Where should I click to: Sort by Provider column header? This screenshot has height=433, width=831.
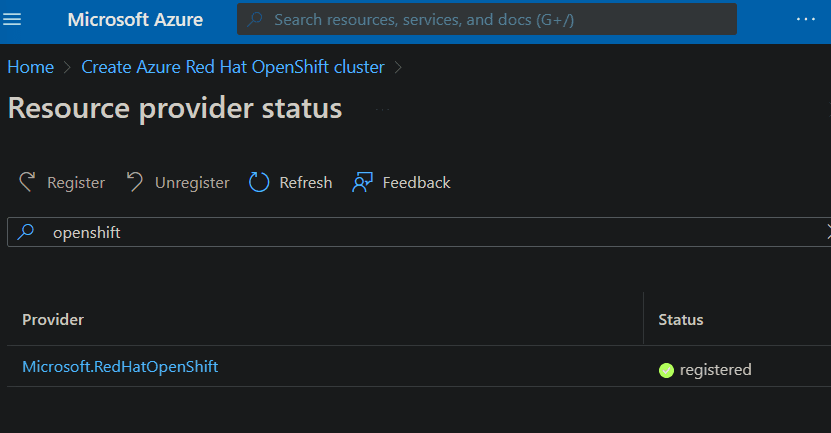pyautogui.click(x=53, y=320)
